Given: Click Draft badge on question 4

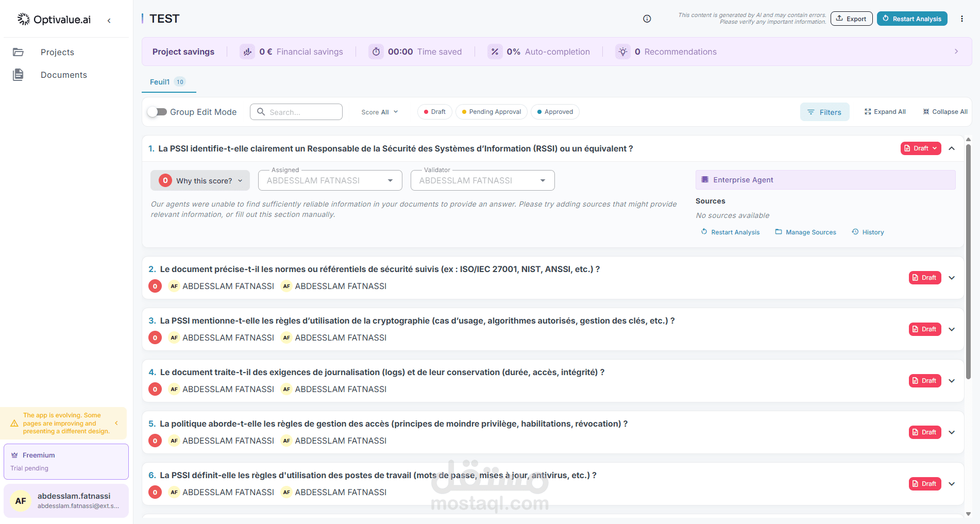Looking at the screenshot, I should click(x=925, y=381).
